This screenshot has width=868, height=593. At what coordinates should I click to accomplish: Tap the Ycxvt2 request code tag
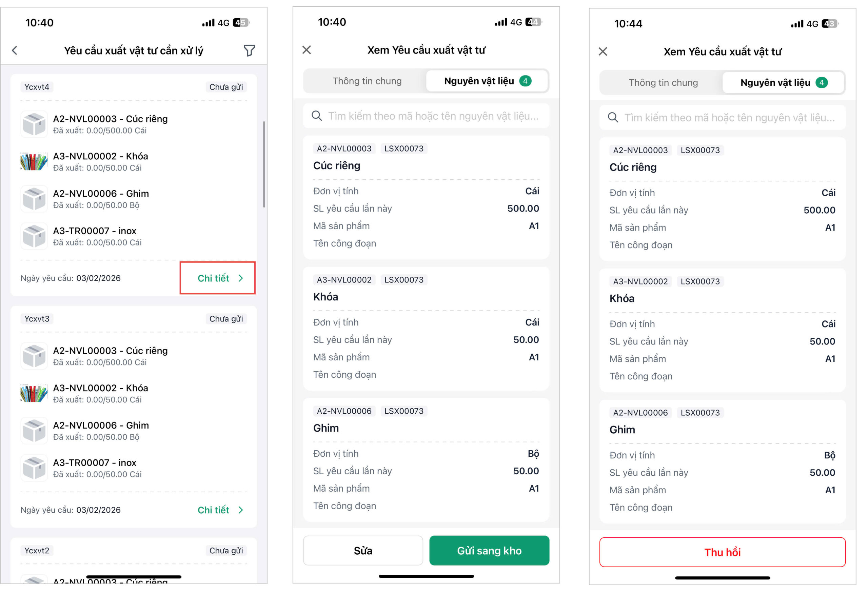click(37, 550)
